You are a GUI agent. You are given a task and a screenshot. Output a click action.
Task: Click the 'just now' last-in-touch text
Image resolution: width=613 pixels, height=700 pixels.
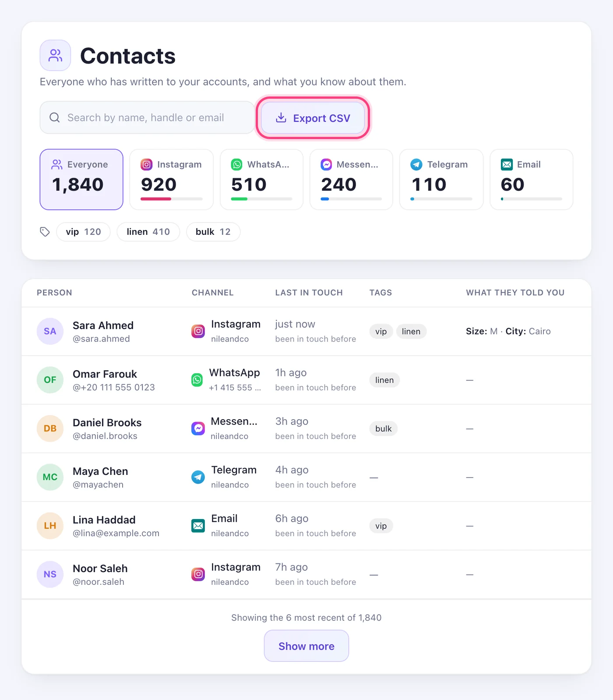click(x=295, y=324)
